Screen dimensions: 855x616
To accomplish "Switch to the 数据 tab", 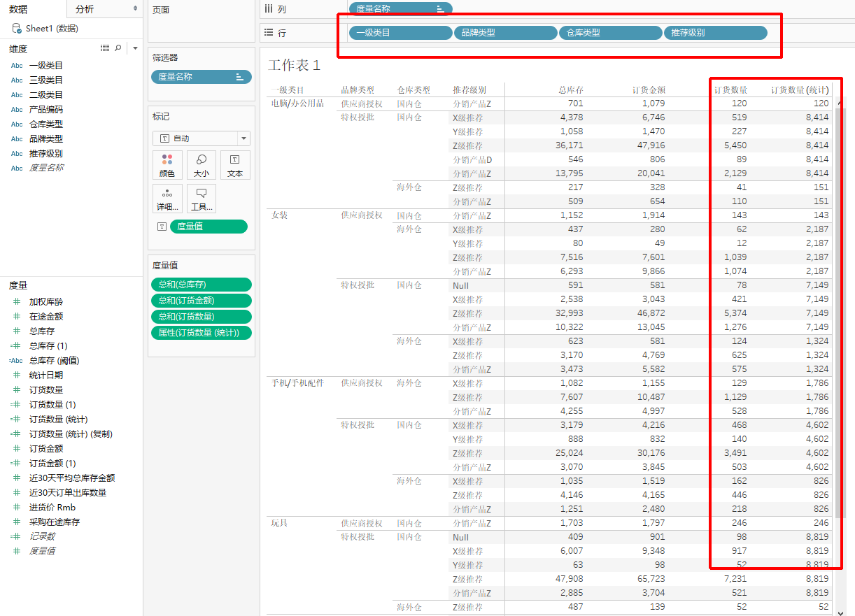I will tap(18, 9).
